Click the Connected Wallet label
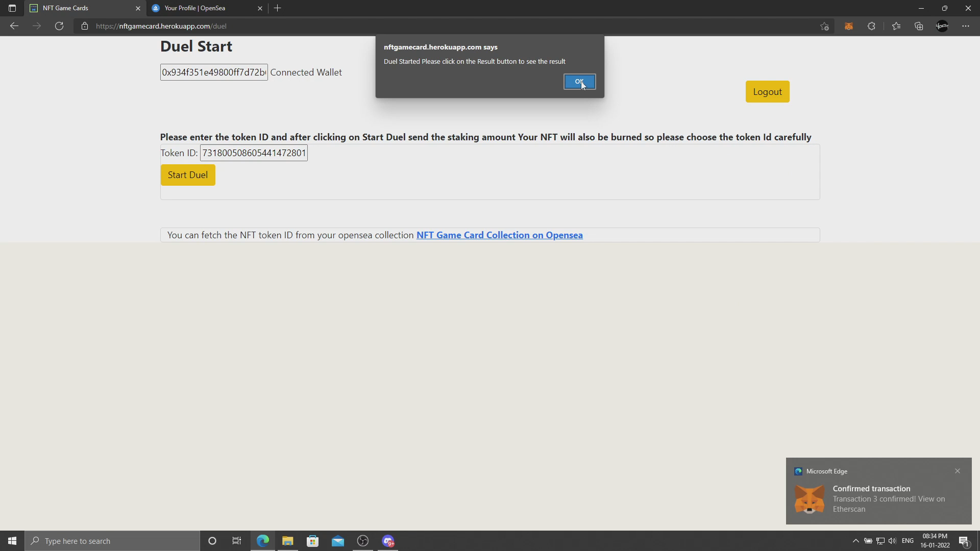 (x=306, y=72)
